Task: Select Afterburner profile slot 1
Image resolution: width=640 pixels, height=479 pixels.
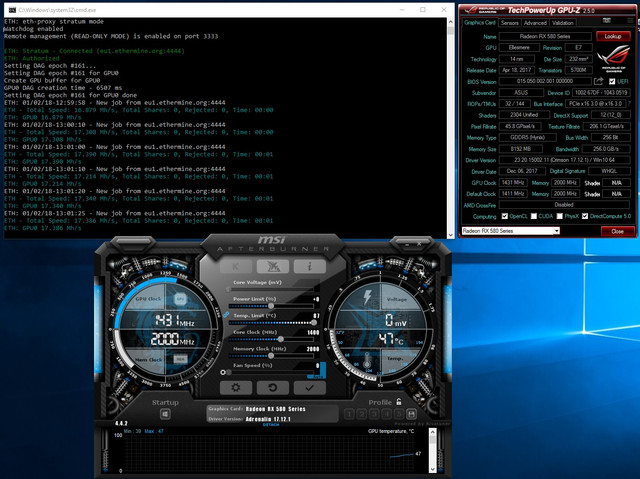Action: (x=349, y=415)
